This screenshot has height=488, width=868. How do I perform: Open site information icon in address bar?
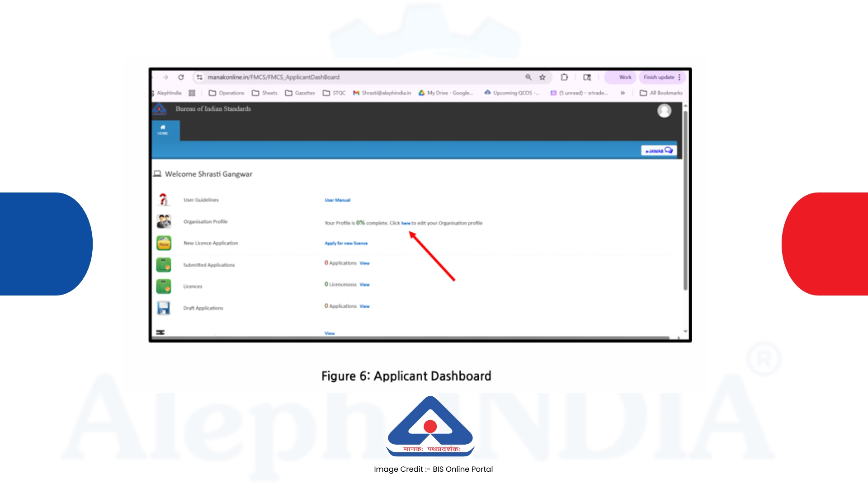click(x=199, y=77)
